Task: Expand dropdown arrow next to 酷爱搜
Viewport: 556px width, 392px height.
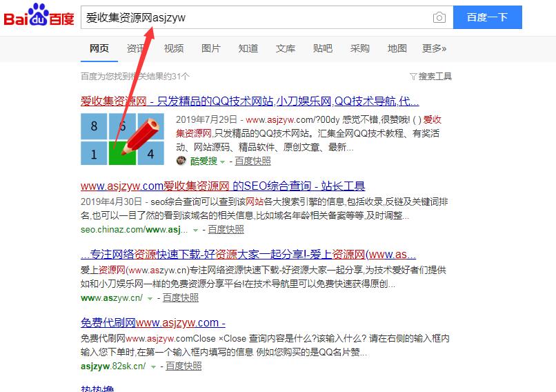Action: [x=222, y=161]
